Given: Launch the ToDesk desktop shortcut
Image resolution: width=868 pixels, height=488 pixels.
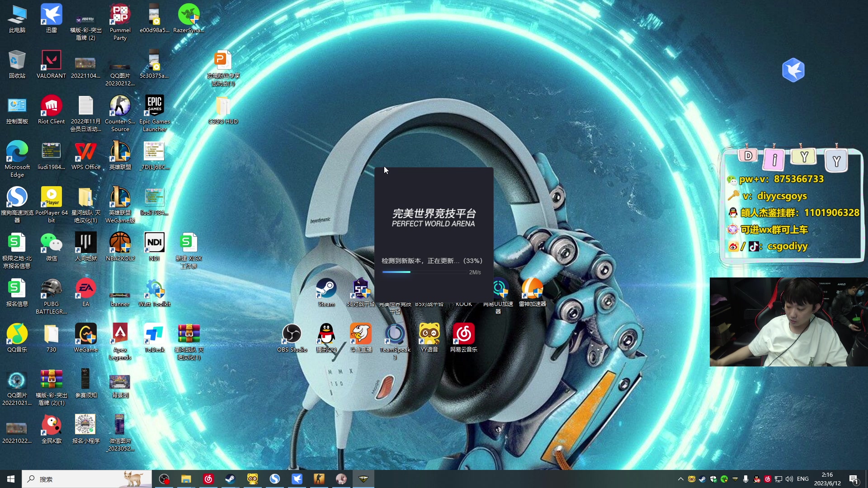Looking at the screenshot, I should point(155,338).
